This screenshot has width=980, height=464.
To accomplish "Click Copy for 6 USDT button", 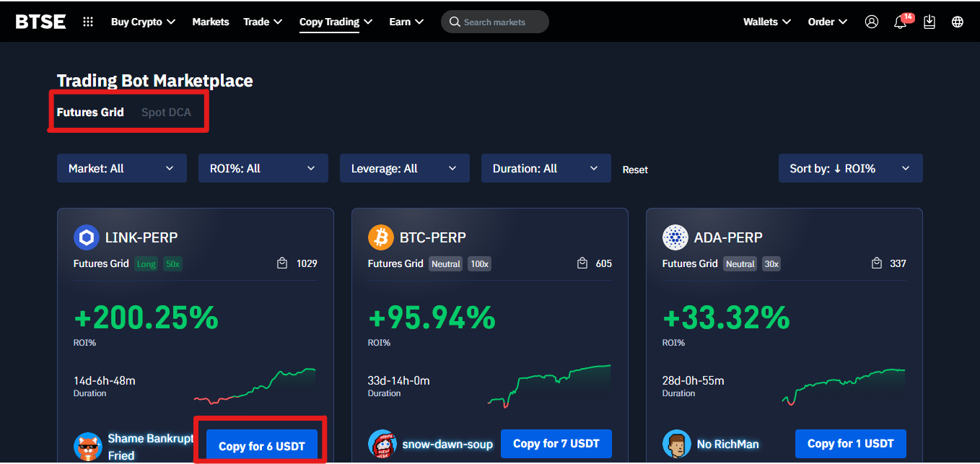I will click(x=262, y=446).
